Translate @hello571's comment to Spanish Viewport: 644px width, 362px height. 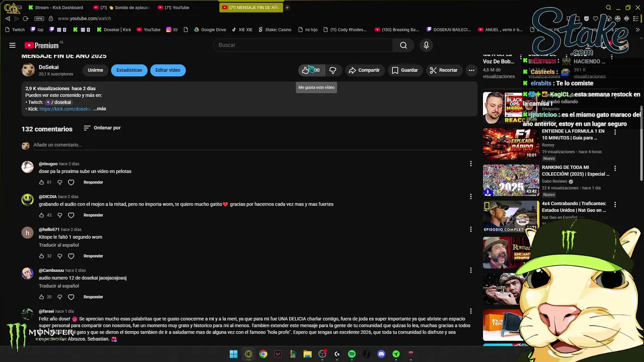[x=59, y=245]
